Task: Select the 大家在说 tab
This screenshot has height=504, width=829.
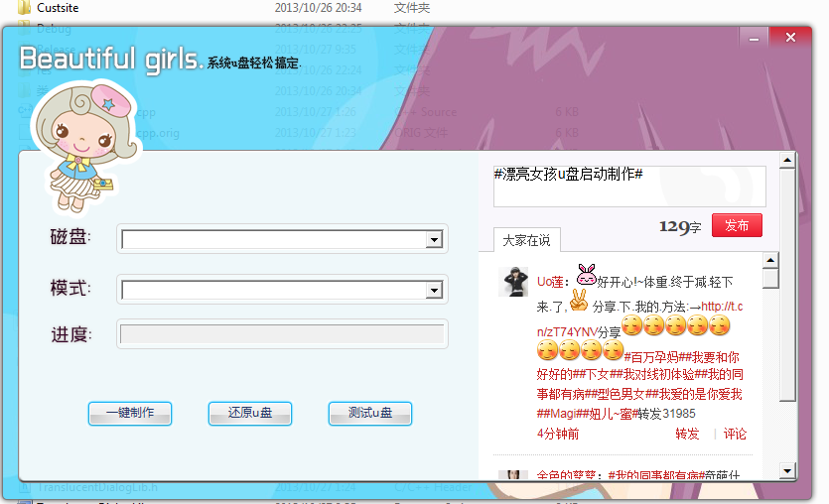Action: (526, 240)
